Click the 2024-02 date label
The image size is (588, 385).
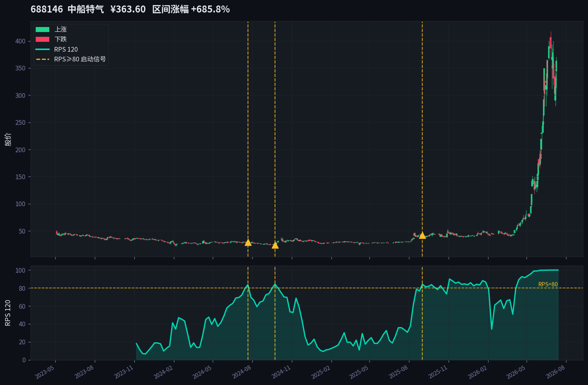tap(164, 372)
